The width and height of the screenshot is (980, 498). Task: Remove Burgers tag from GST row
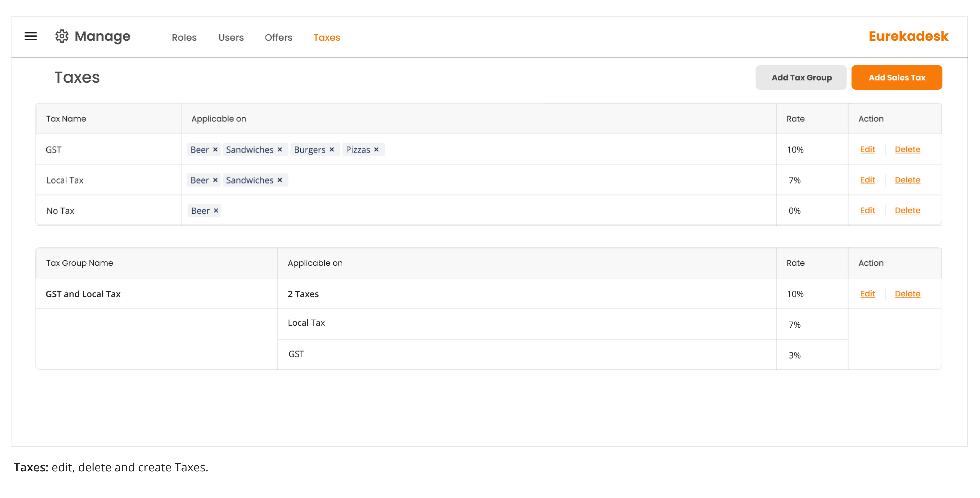click(x=332, y=150)
